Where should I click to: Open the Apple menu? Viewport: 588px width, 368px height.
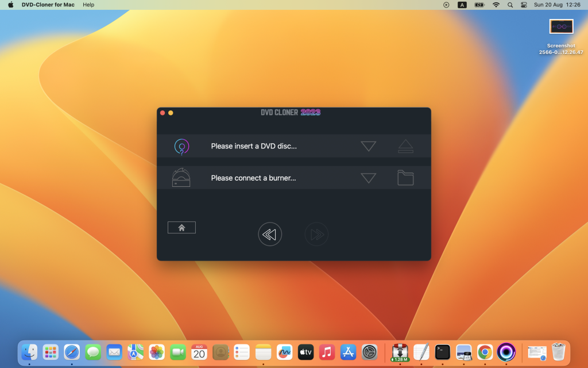click(x=11, y=5)
